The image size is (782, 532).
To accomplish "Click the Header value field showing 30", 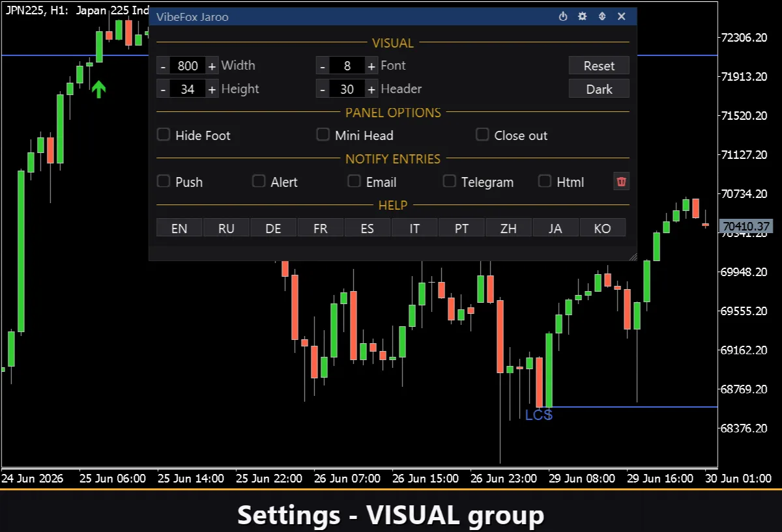I will click(x=347, y=89).
